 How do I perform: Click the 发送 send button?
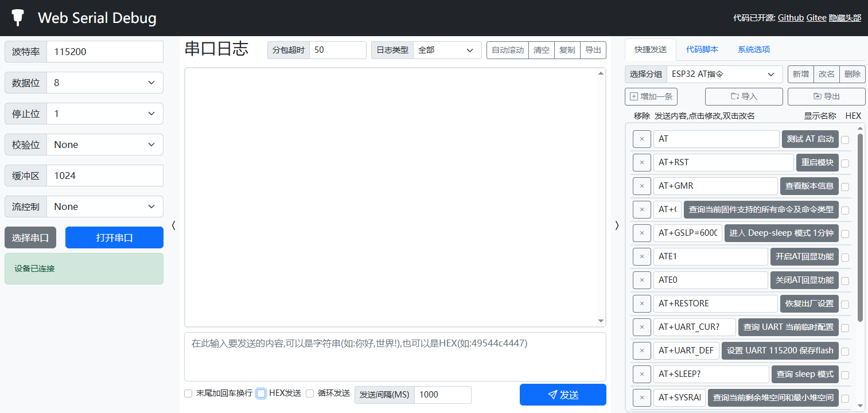coord(563,395)
